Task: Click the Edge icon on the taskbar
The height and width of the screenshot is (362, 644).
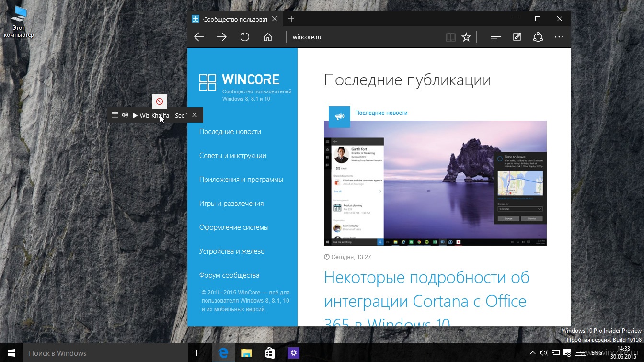Action: click(x=223, y=353)
